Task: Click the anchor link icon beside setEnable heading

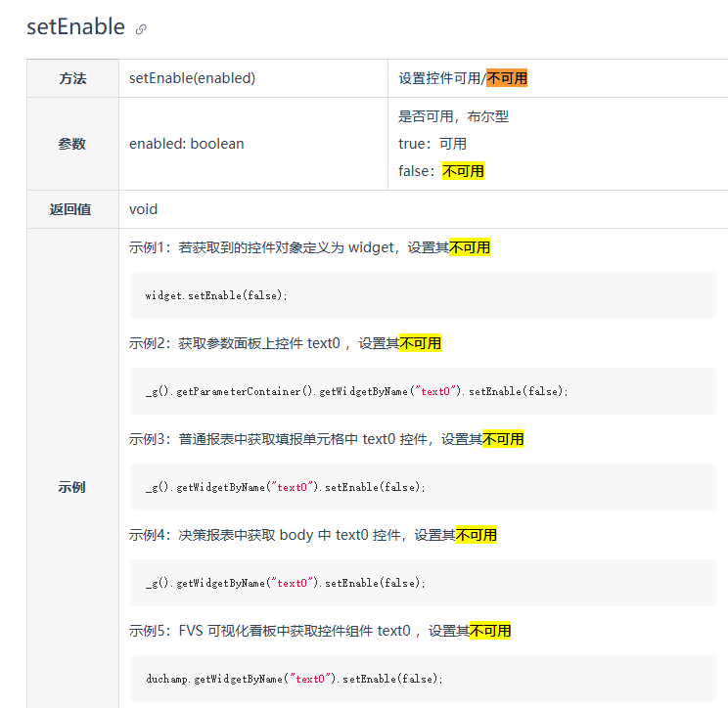Action: 141,29
